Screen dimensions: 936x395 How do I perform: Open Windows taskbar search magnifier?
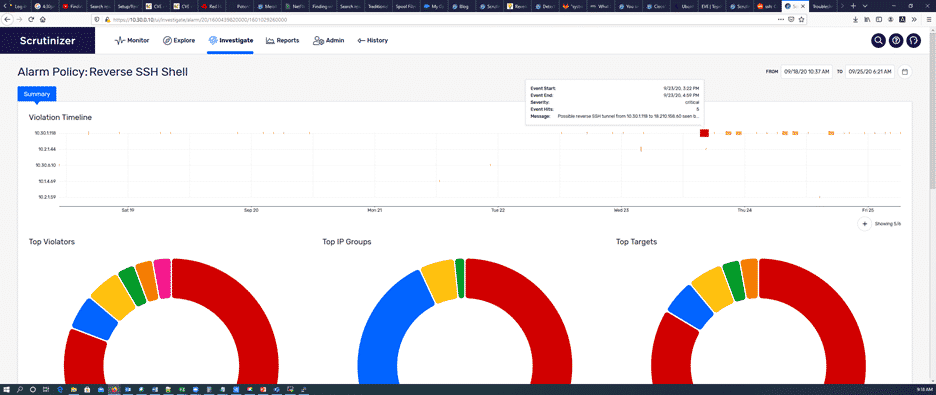(x=20, y=389)
